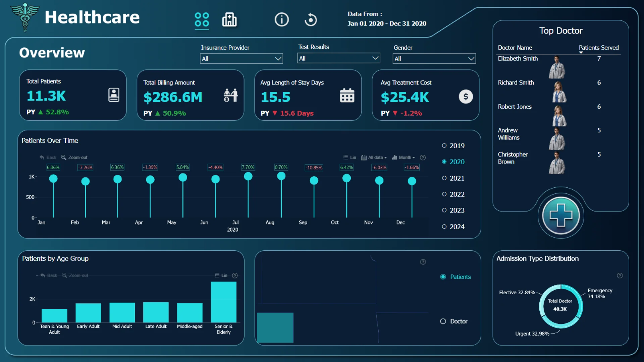
Task: Click the July lollipop data point
Action: point(248,176)
